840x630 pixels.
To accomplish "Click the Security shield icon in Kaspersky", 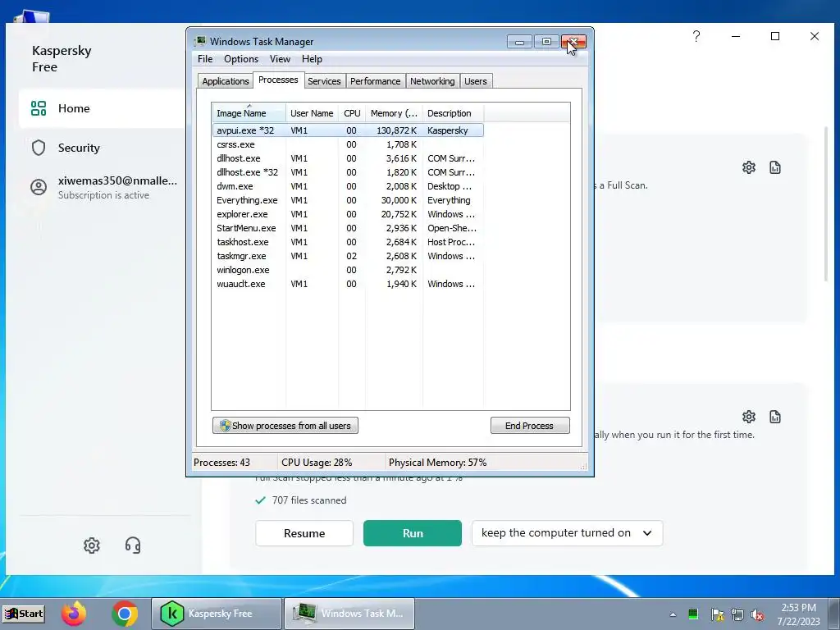I will pyautogui.click(x=39, y=148).
